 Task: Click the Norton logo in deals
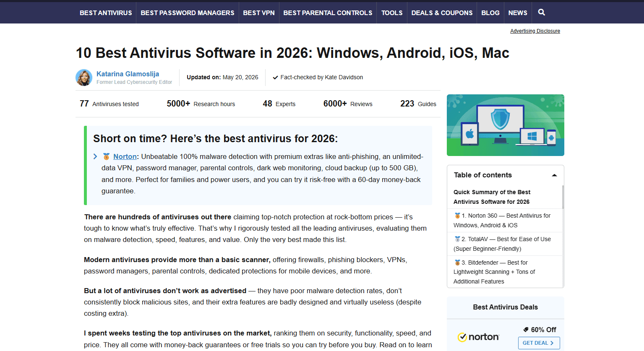[x=478, y=337]
